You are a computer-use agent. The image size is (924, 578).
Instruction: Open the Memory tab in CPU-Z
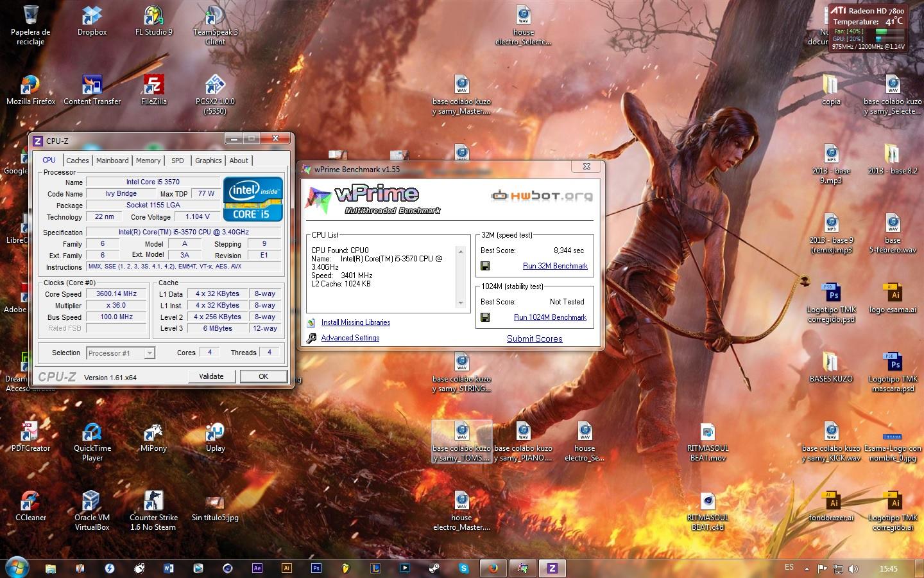tap(148, 161)
